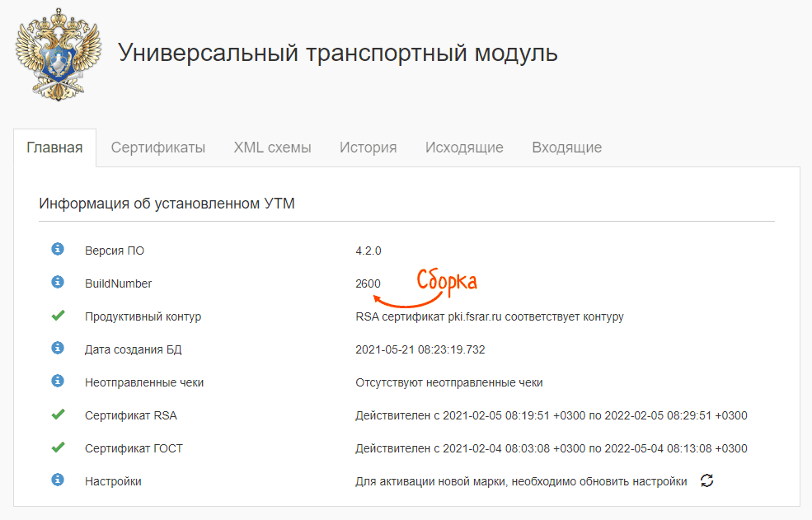Select the Исходящие tab
The image size is (812, 520).
[x=464, y=148]
